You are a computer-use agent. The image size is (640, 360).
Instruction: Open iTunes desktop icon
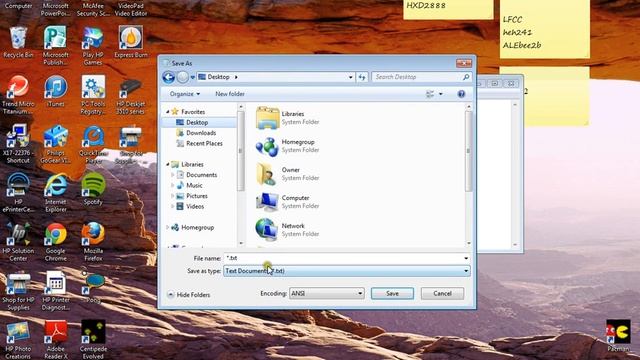[56, 91]
